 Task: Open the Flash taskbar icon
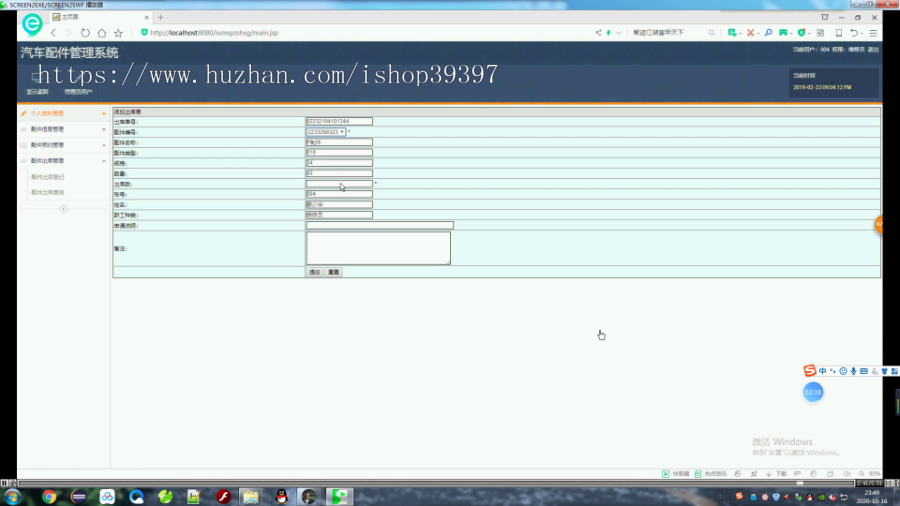223,496
